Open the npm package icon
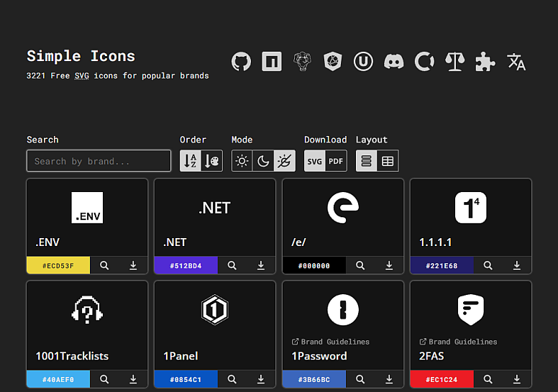The width and height of the screenshot is (558, 392). coord(272,62)
